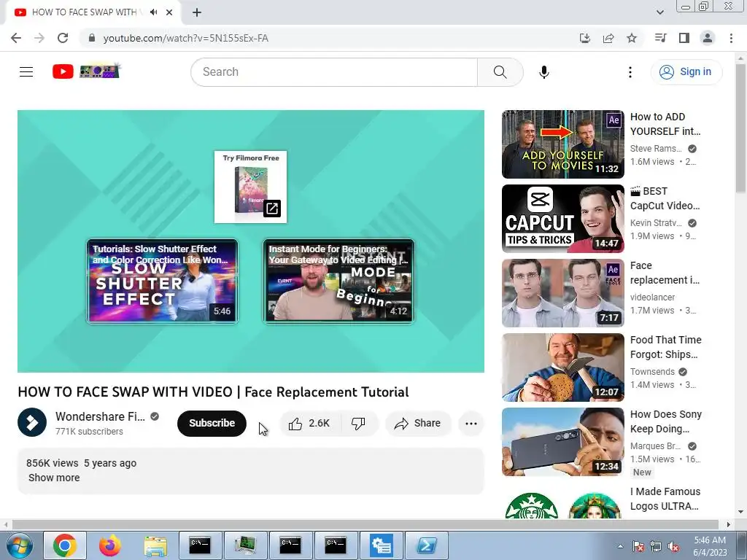This screenshot has width=747, height=560.
Task: Click the address bar URL
Action: (x=186, y=38)
